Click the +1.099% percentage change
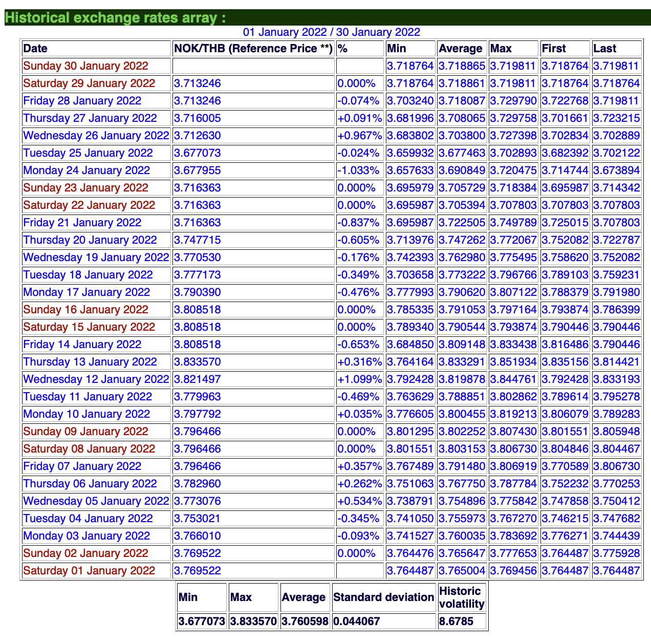651x644 pixels. click(359, 379)
